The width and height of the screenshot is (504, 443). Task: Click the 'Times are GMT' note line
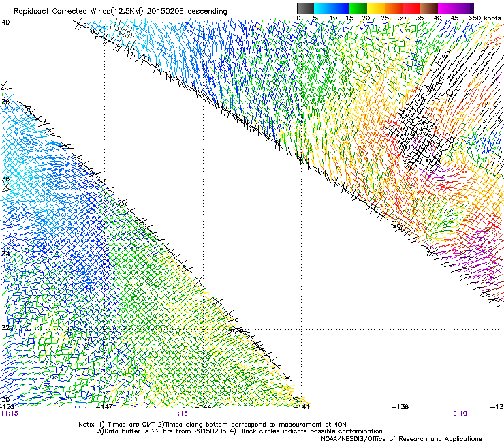click(212, 425)
